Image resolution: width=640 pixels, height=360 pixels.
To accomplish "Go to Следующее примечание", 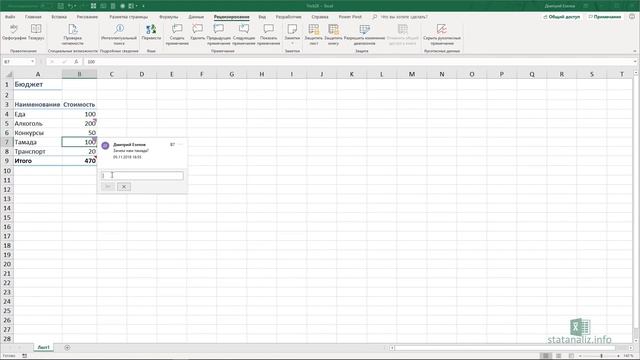I will click(x=244, y=34).
